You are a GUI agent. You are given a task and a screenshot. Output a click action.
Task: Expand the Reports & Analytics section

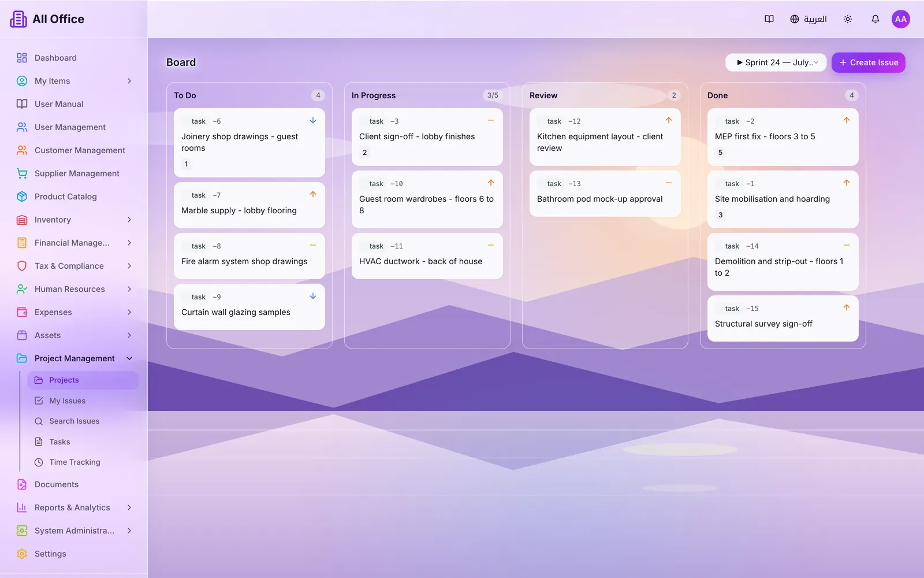pos(129,507)
